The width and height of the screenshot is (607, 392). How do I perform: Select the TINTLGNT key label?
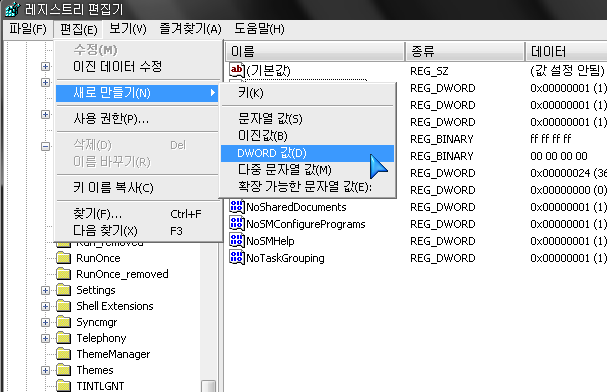point(100,386)
